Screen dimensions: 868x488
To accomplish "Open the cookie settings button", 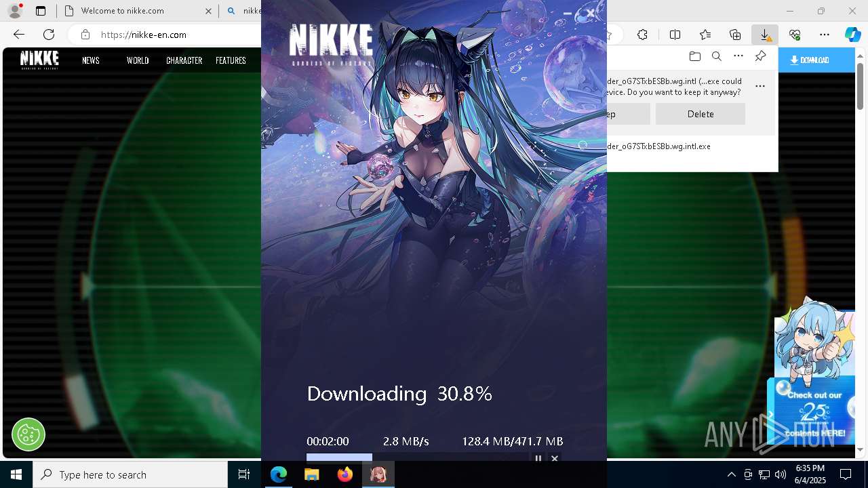I will point(28,434).
